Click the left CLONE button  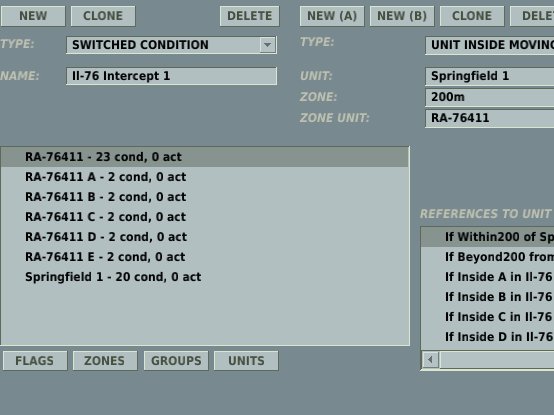click(103, 16)
